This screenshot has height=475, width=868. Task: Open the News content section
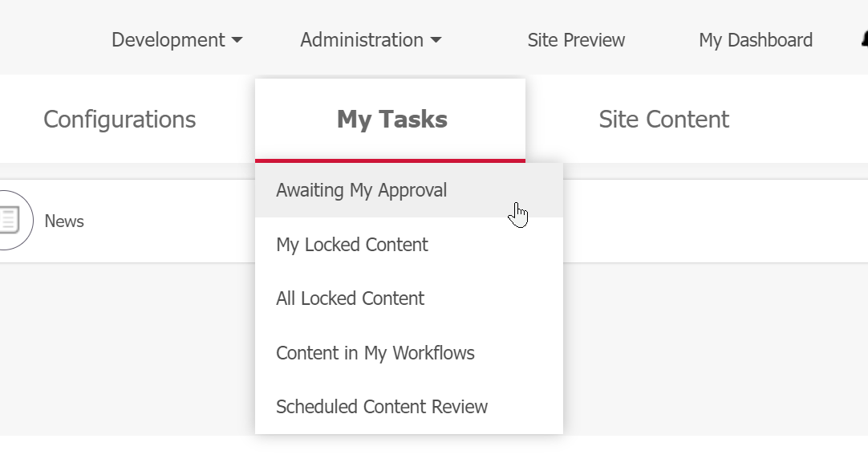click(64, 221)
